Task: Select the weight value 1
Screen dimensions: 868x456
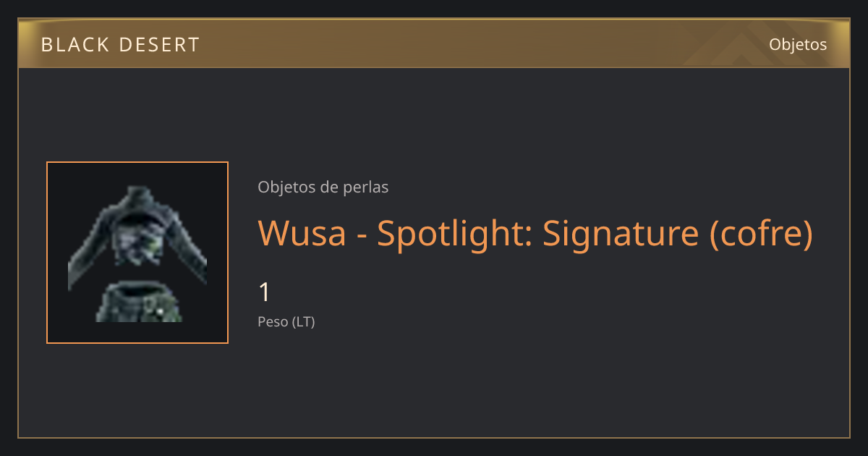Action: point(264,292)
